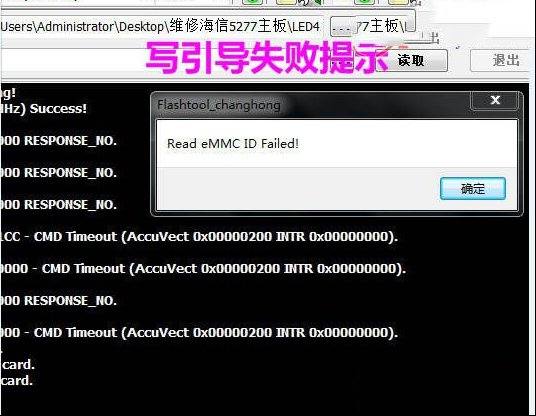Click the first RESPONSE_NO. console line
Viewport: 536px width, 416px height.
(x=58, y=140)
